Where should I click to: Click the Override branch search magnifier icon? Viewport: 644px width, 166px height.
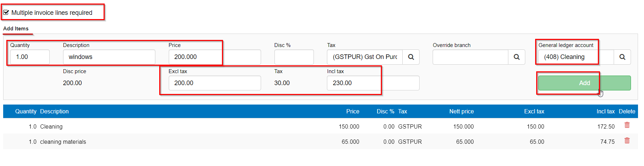click(516, 57)
